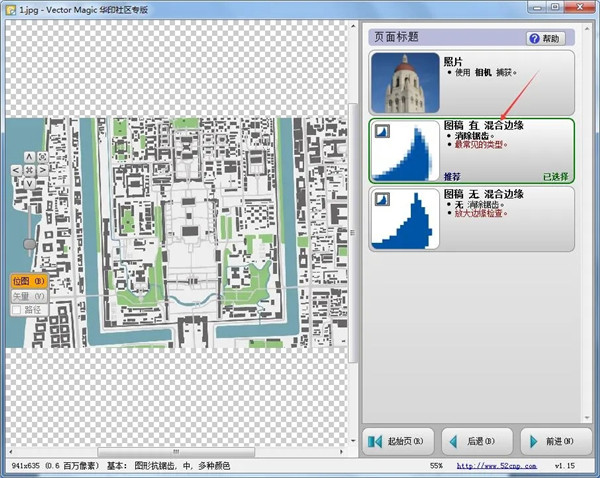Open the www.52cnp.com link
Viewport: 600px width, 478px height.
(491, 466)
